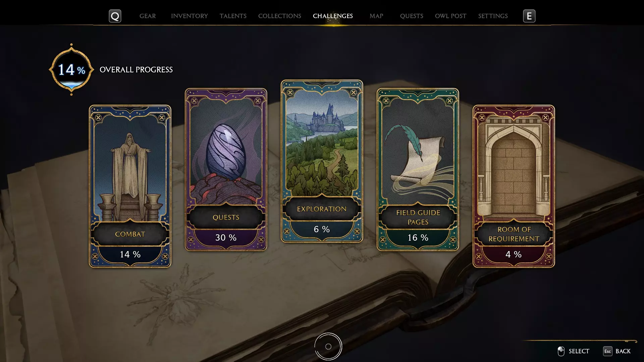Click the 14% overall progress badge
This screenshot has width=644, height=362.
[71, 70]
